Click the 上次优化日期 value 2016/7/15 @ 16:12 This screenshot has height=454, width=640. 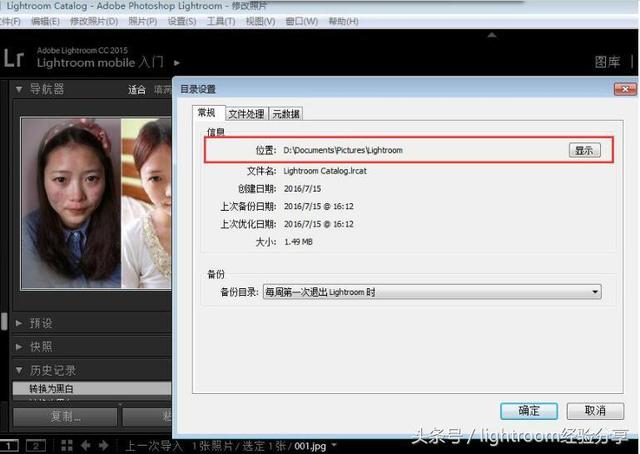[x=319, y=224]
